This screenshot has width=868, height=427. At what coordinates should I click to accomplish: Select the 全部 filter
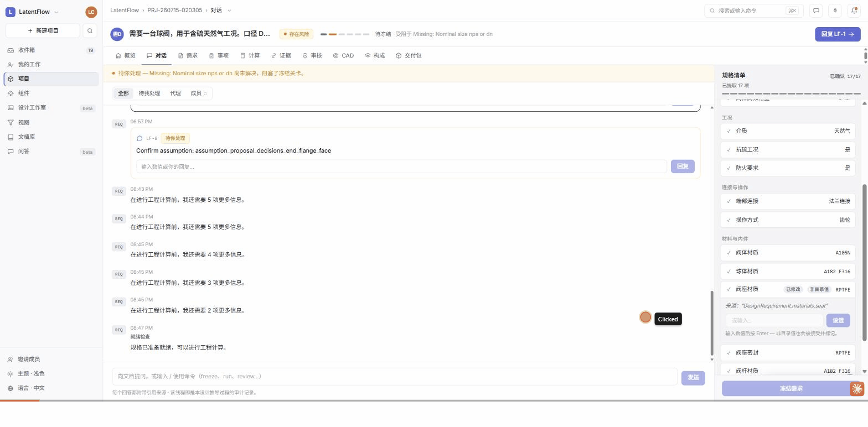[x=123, y=93]
